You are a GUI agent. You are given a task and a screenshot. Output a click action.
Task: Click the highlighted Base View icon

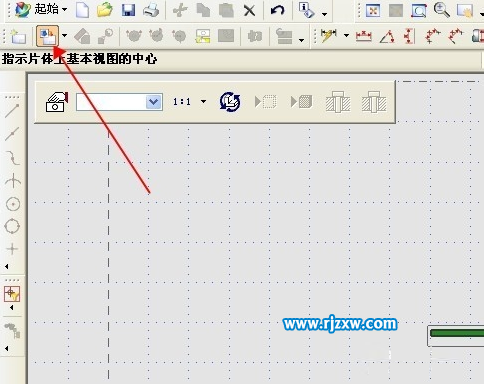(x=48, y=36)
